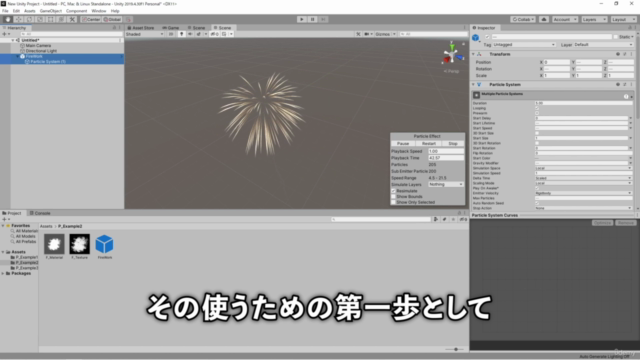The width and height of the screenshot is (640, 360).
Task: Open Unity cloud services icon
Action: coord(544,19)
